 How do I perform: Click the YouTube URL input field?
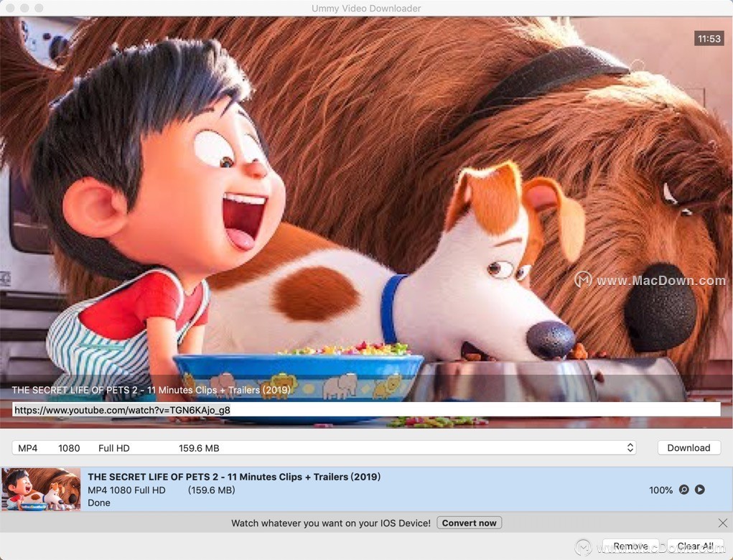pos(366,410)
